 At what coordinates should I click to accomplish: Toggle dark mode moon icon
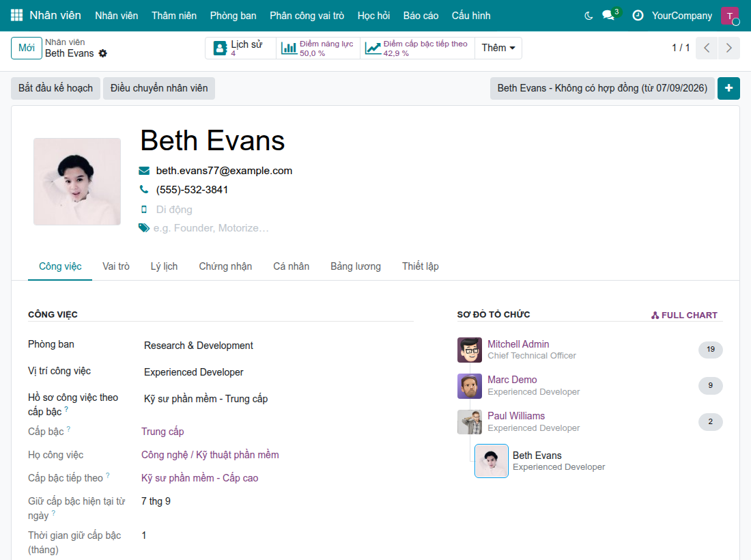click(589, 16)
